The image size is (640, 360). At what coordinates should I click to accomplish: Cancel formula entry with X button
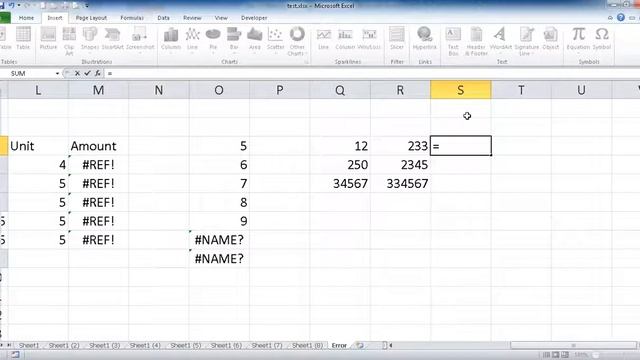click(77, 73)
